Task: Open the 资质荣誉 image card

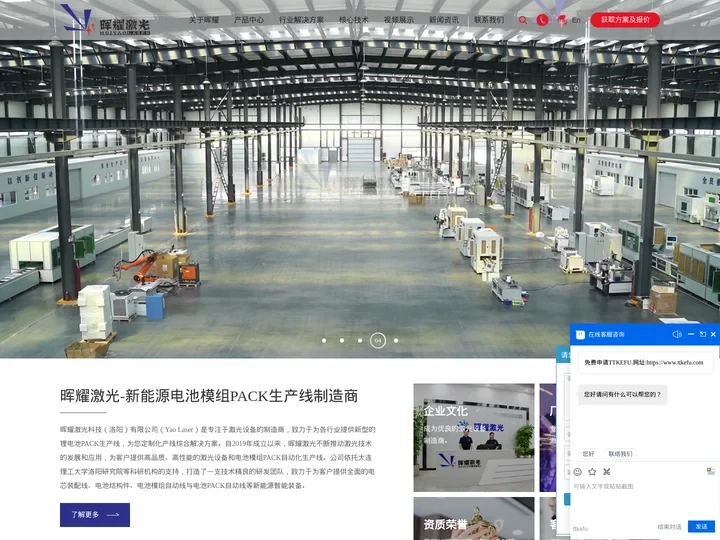Action: point(474,519)
